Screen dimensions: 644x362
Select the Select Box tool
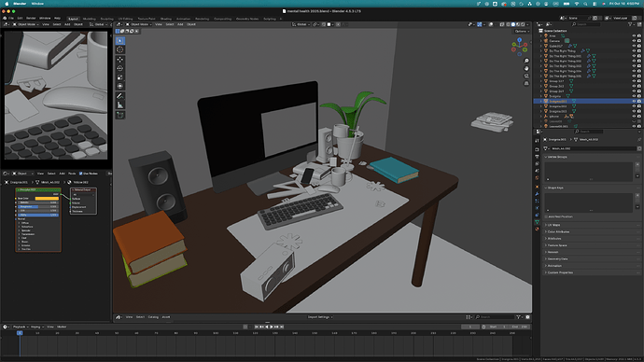tap(119, 41)
